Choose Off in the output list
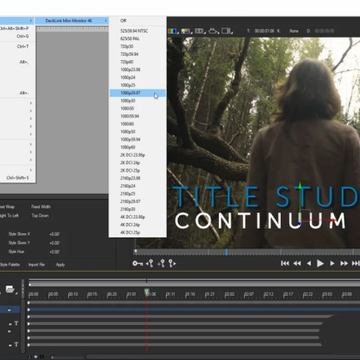This screenshot has height=360, width=360. tap(138, 21)
